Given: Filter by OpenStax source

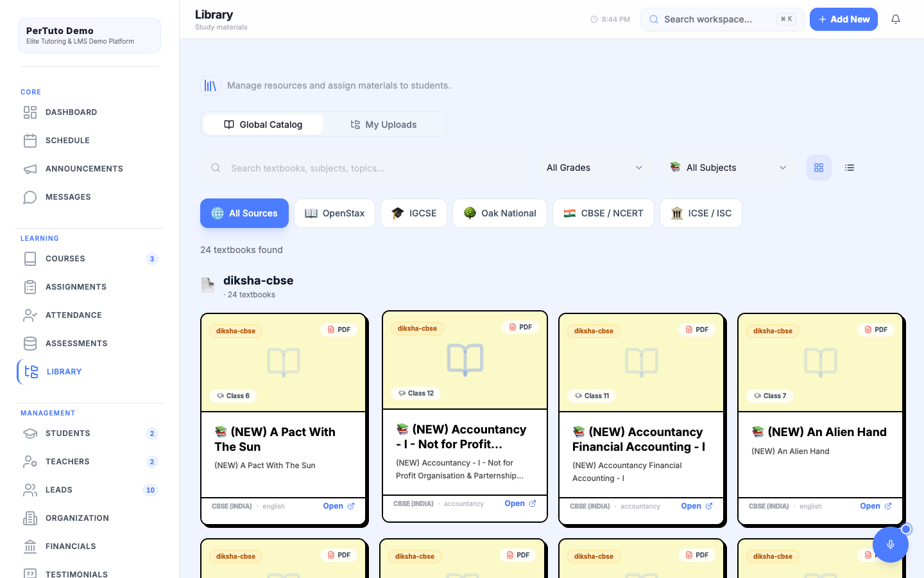Looking at the screenshot, I should tap(335, 213).
